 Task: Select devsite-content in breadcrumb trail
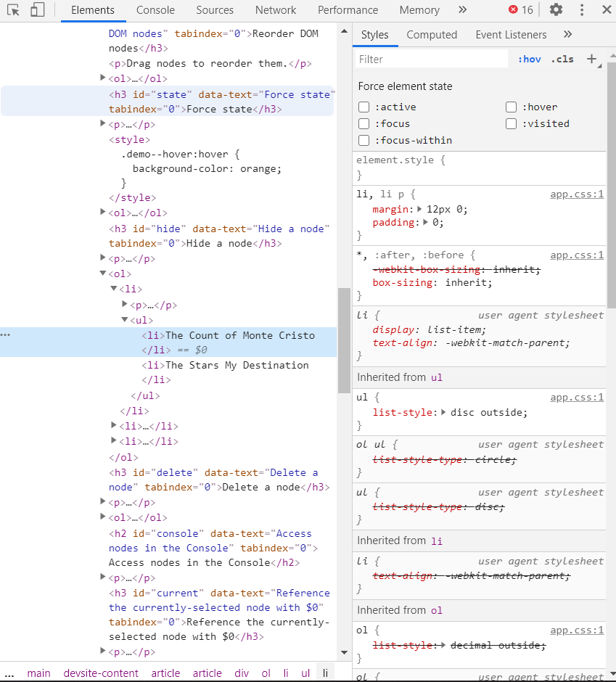pos(101,673)
